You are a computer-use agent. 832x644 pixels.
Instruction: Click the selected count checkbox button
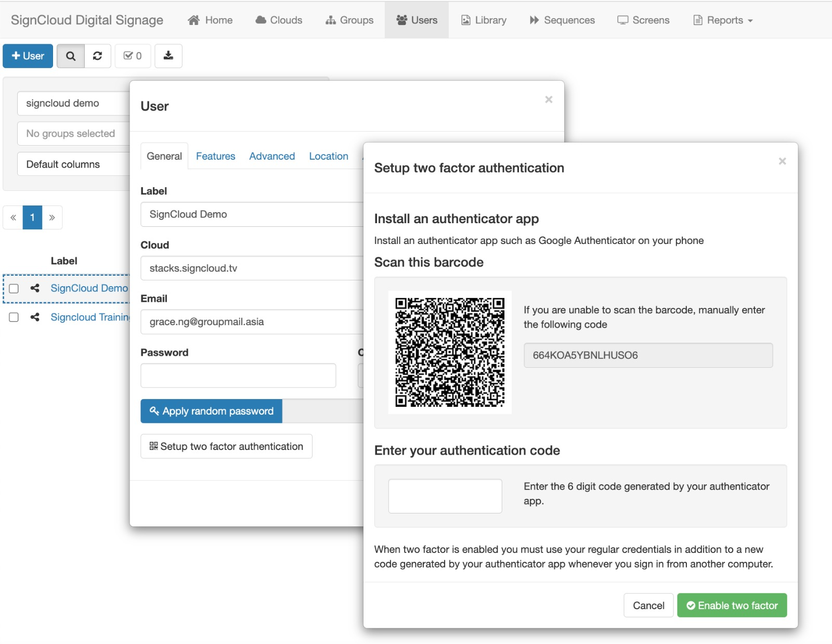click(133, 56)
